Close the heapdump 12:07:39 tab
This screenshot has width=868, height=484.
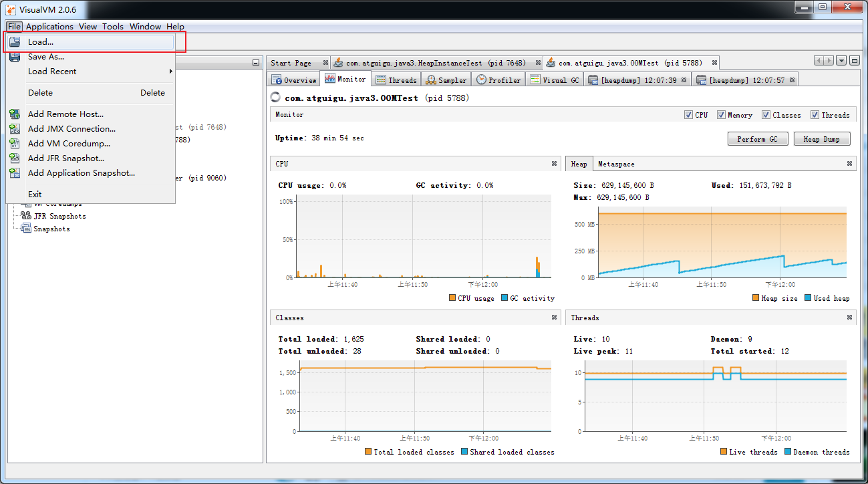click(x=685, y=80)
